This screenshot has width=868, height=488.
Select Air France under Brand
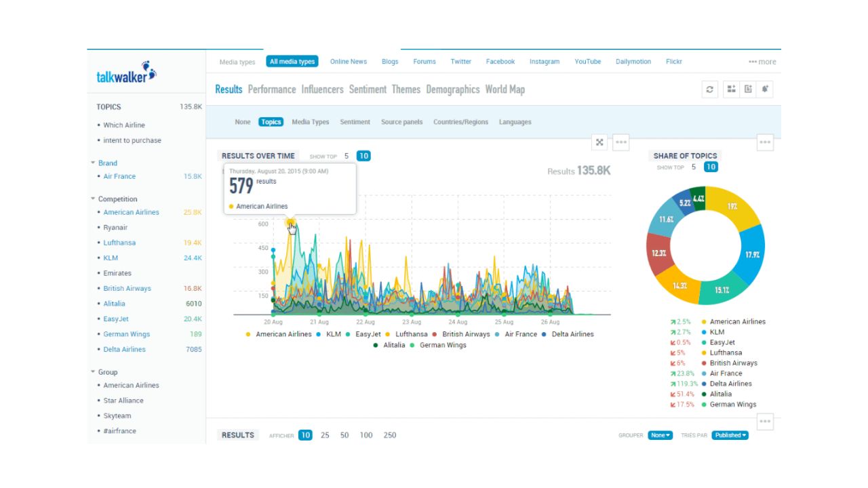coord(119,176)
